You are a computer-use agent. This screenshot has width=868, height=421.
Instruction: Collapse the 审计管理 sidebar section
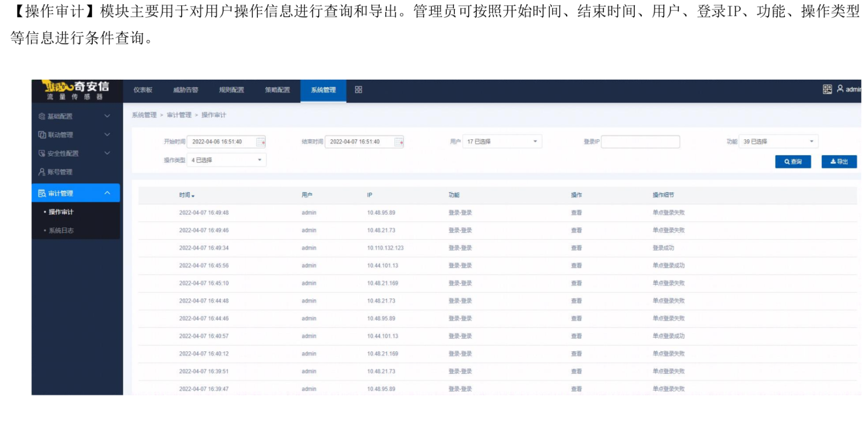(107, 193)
